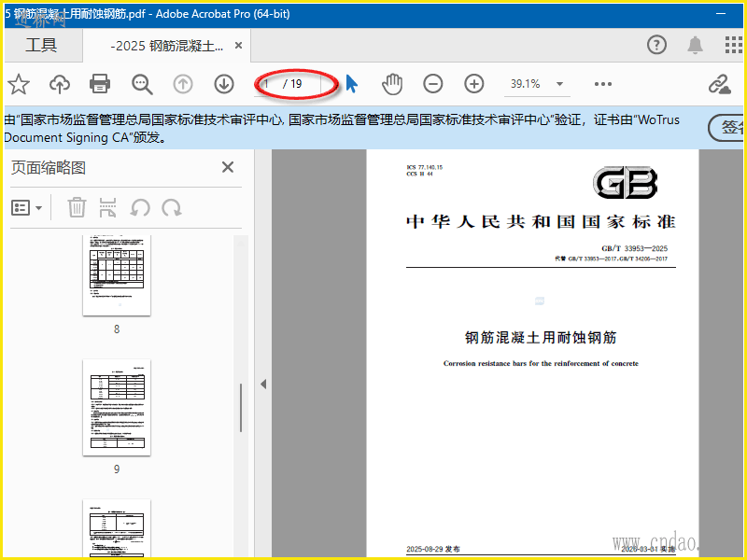The image size is (747, 560).
Task: Activate the hand pan tool
Action: click(x=392, y=84)
